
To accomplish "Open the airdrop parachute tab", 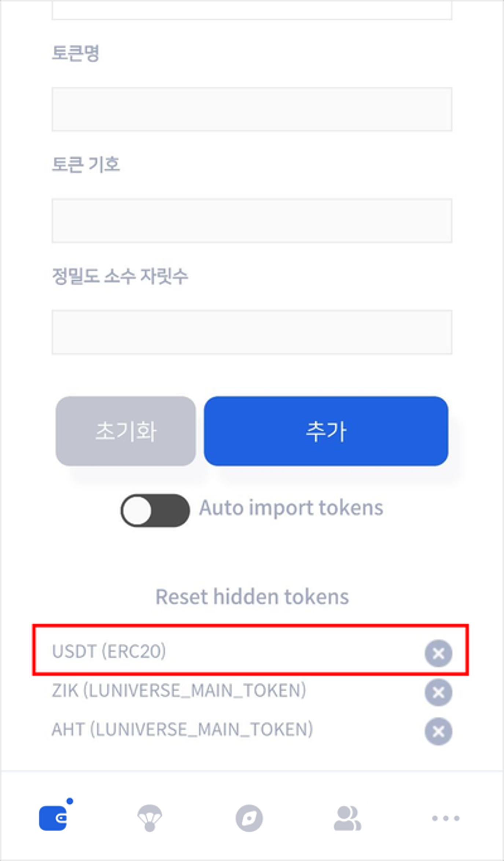I will pos(150,818).
